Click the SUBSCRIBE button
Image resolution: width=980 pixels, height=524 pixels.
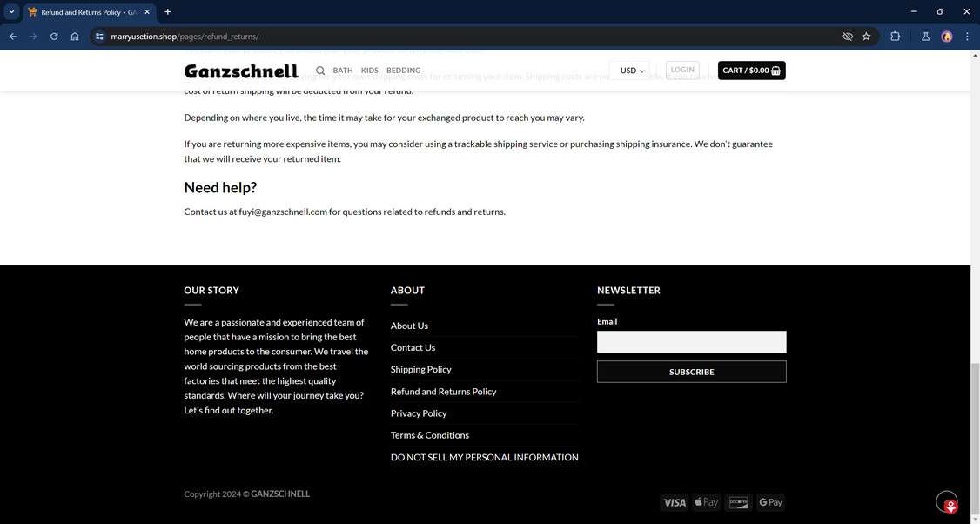point(691,372)
